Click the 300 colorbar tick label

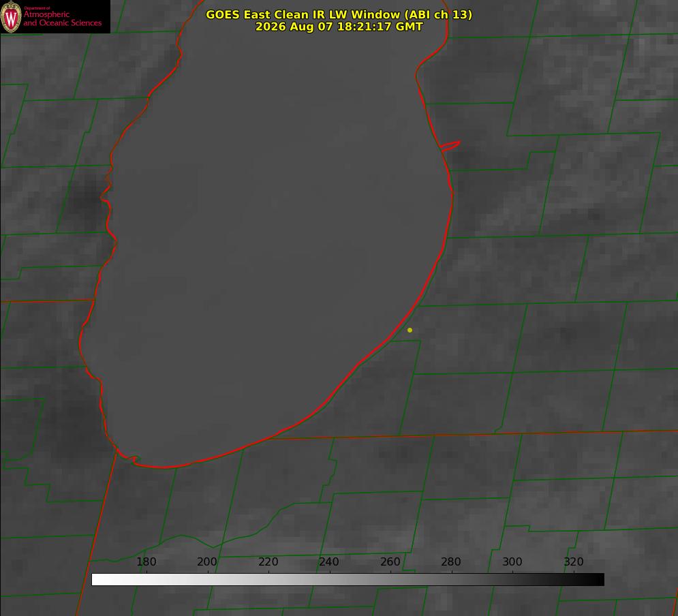(x=512, y=561)
